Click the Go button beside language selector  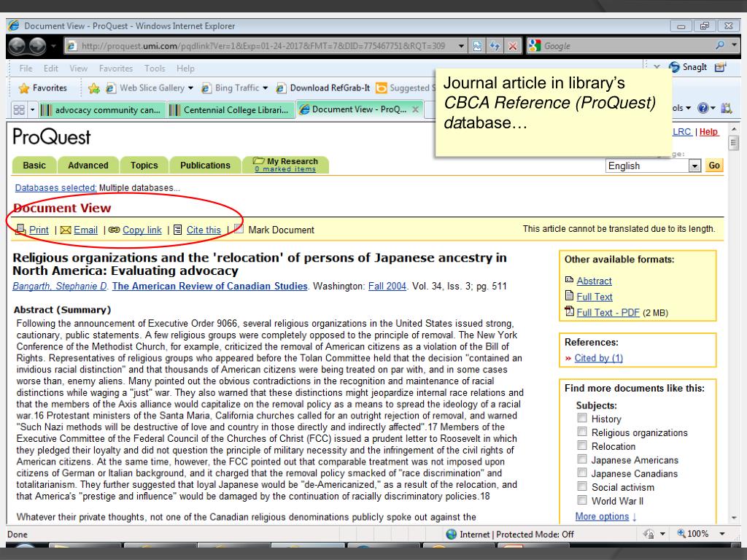pyautogui.click(x=713, y=166)
